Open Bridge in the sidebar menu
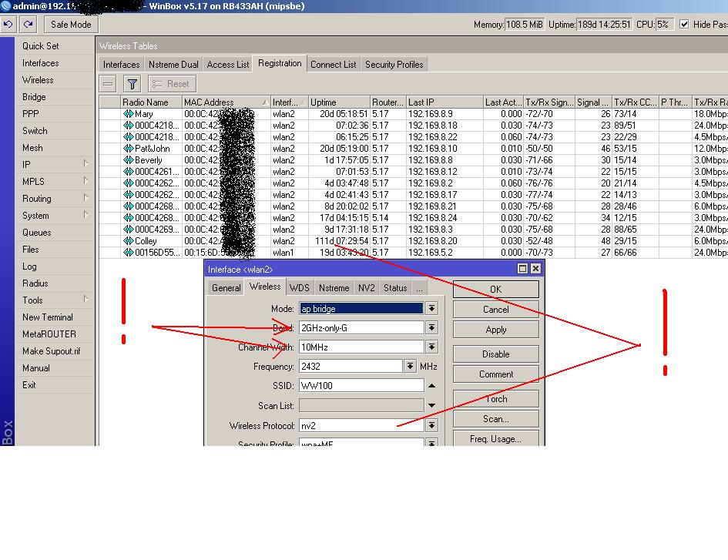 point(34,96)
